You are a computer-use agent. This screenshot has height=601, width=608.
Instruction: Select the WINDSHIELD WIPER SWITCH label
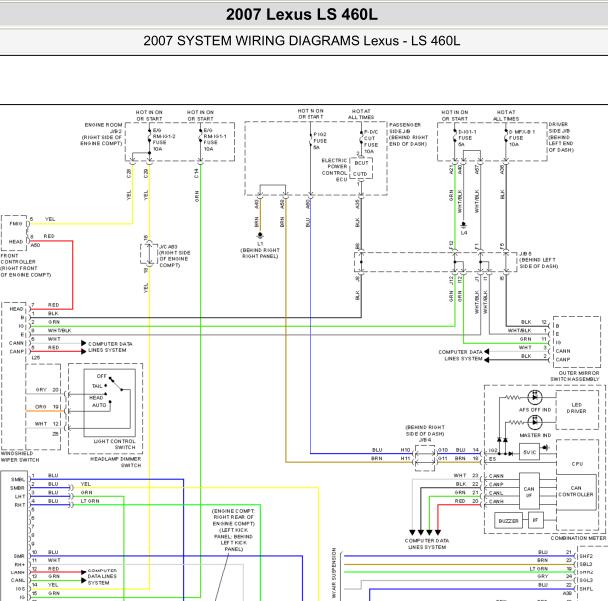pos(20,456)
